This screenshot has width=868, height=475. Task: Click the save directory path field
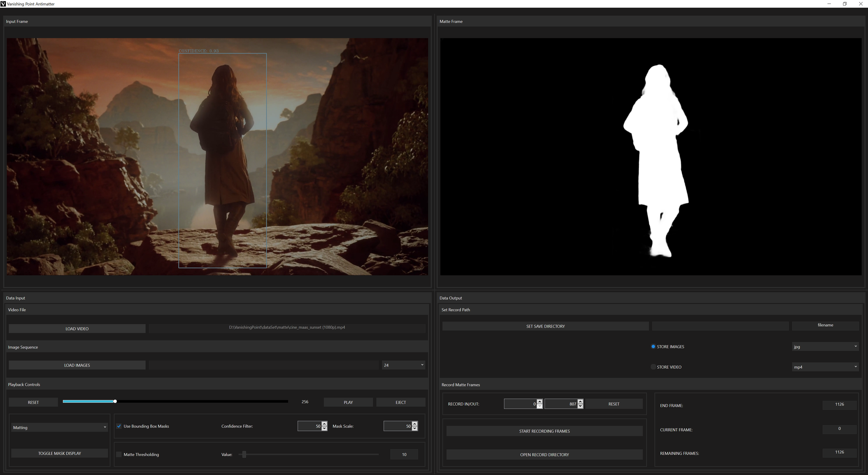720,326
